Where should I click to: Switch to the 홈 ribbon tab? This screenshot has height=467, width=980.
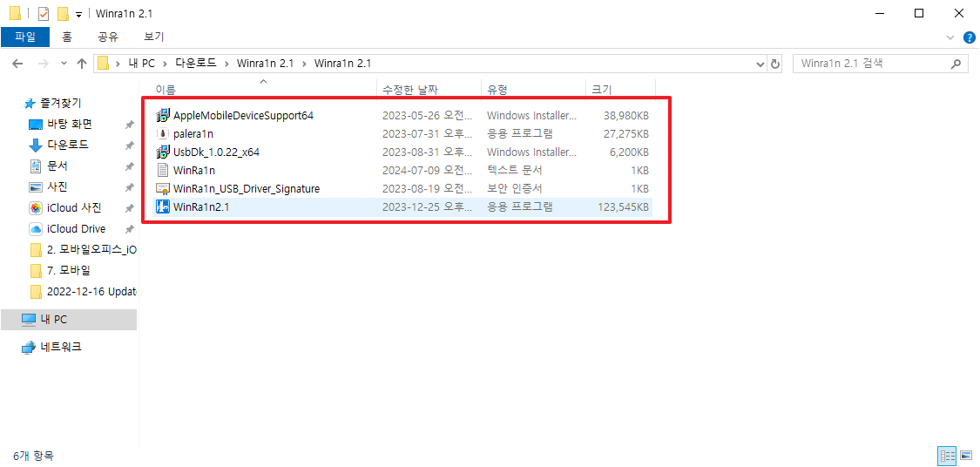[67, 37]
